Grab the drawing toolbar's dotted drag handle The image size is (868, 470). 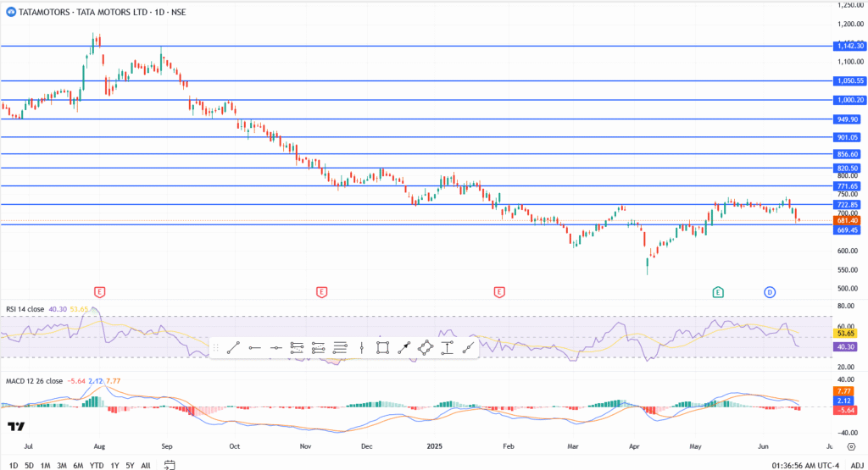pos(216,348)
